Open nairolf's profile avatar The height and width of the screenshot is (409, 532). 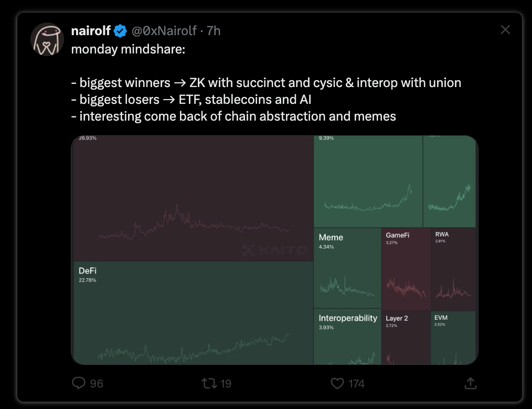point(47,38)
